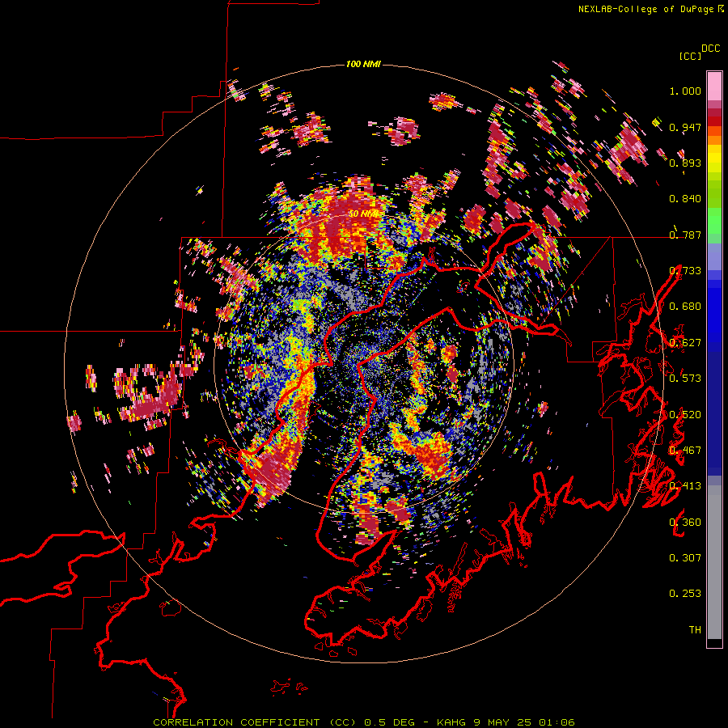This screenshot has height=728, width=728.
Task: Select the 0.893 scale value
Action: pyautogui.click(x=685, y=163)
